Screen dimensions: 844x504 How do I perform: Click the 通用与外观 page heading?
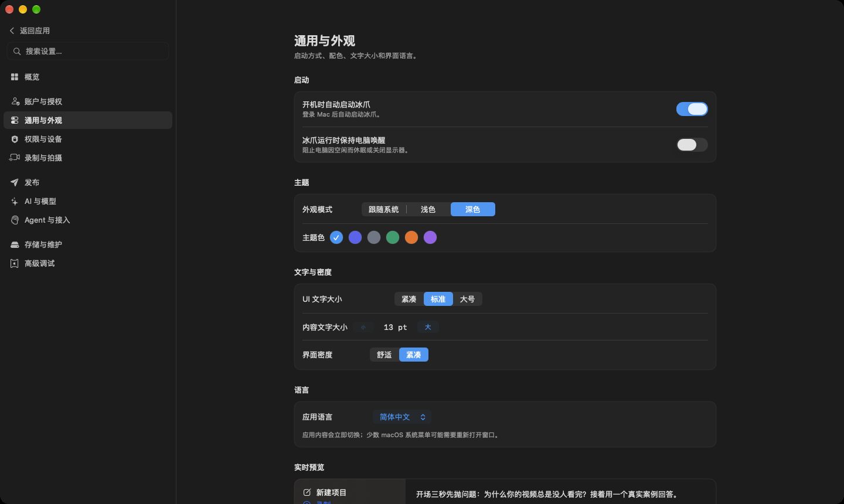pyautogui.click(x=325, y=41)
